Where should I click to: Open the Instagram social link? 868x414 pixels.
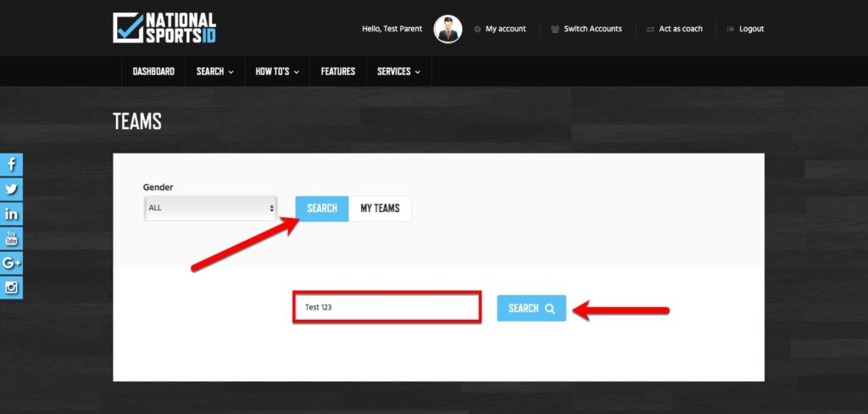tap(11, 288)
